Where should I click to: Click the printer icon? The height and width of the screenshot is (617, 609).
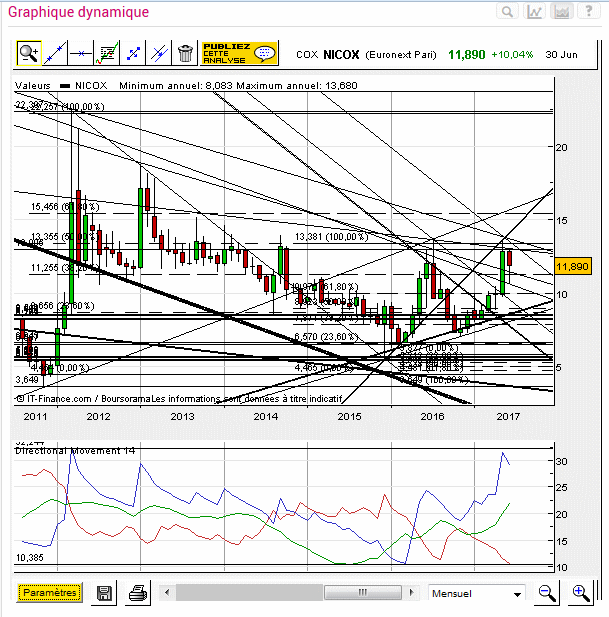pos(138,593)
